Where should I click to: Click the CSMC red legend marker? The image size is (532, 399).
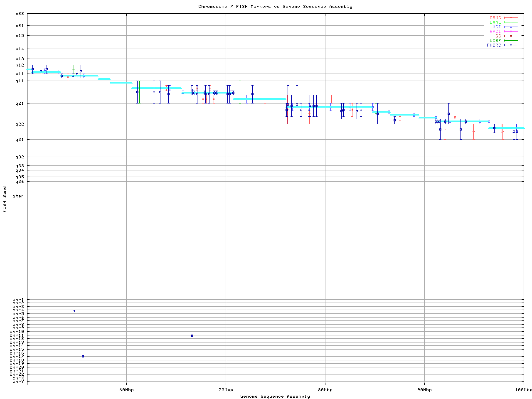511,18
